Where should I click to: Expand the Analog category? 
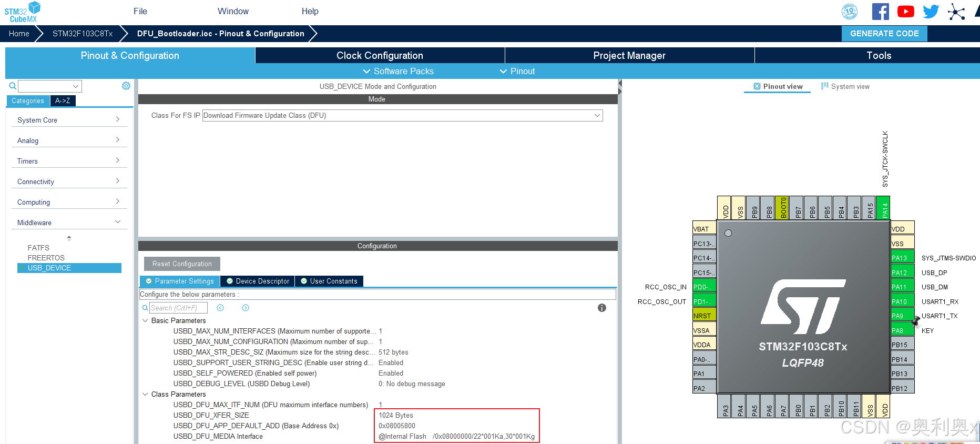69,140
